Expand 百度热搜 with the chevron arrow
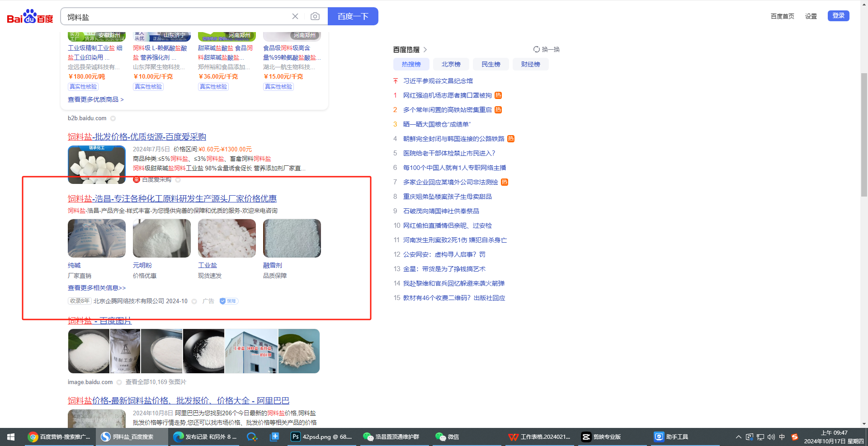The image size is (868, 446). coord(425,50)
